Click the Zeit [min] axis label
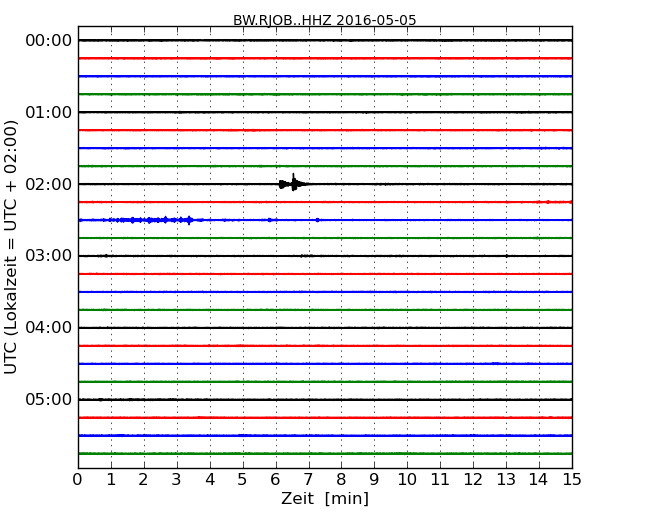 coord(325,498)
